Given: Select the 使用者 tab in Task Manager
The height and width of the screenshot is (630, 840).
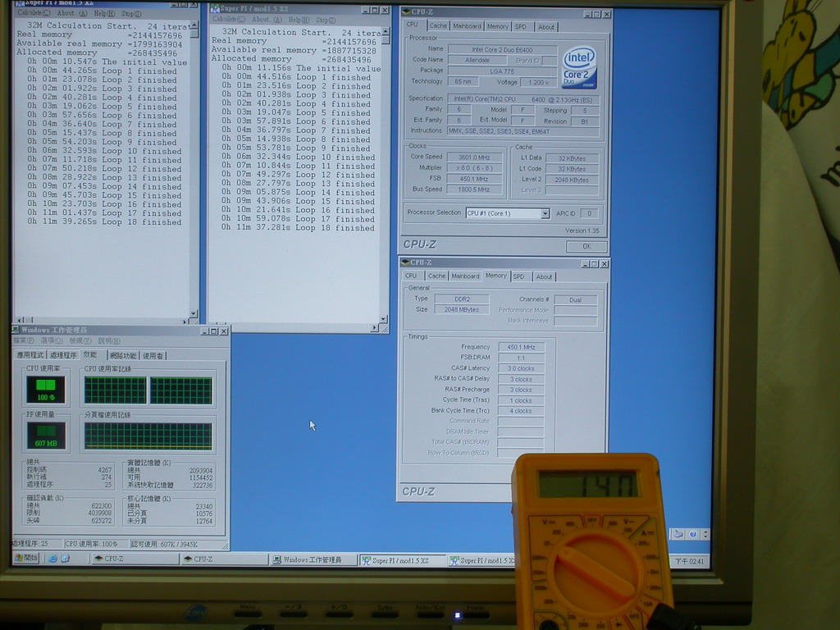Looking at the screenshot, I should coord(153,356).
